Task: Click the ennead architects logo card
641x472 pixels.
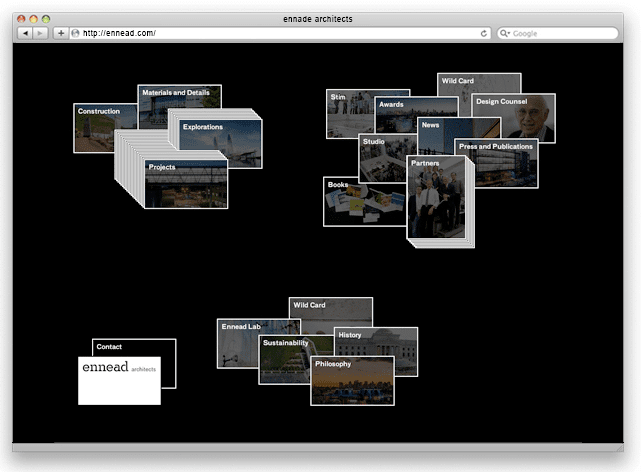Action: [119, 381]
